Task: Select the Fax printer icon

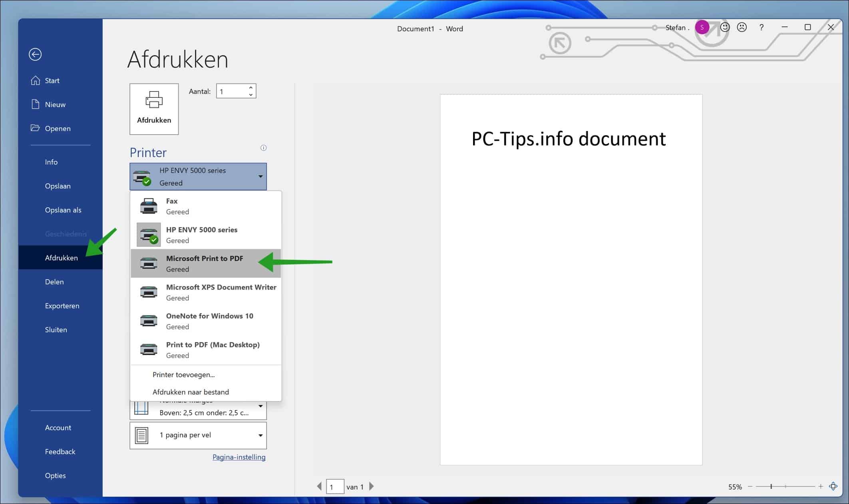Action: 148,206
